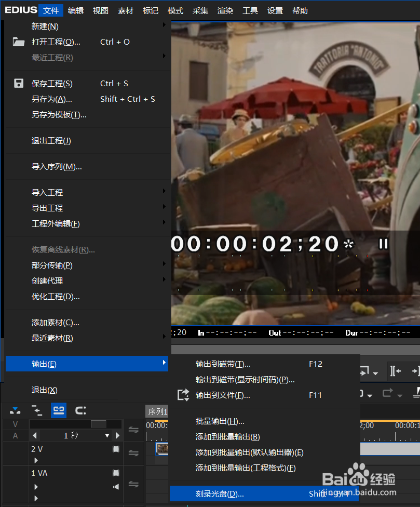This screenshot has height=507, width=420.
Task: Switch to the 序列1 sequence tab
Action: click(157, 411)
